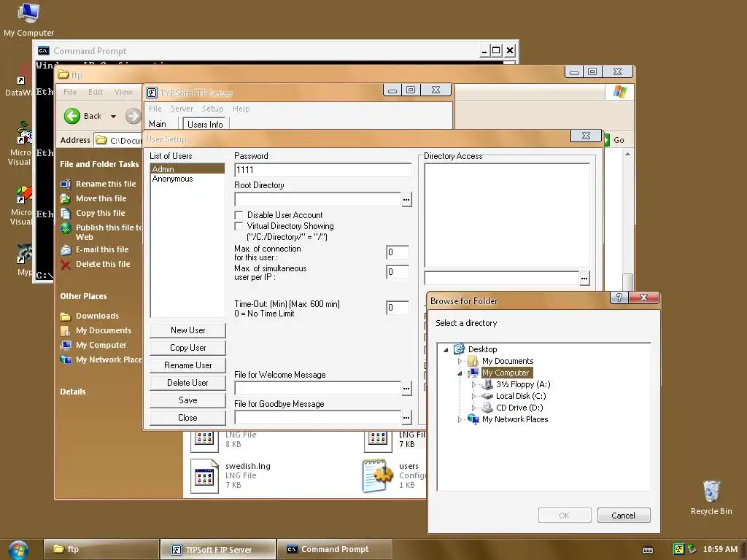
Task: Open Root Directory browse button
Action: coord(406,200)
